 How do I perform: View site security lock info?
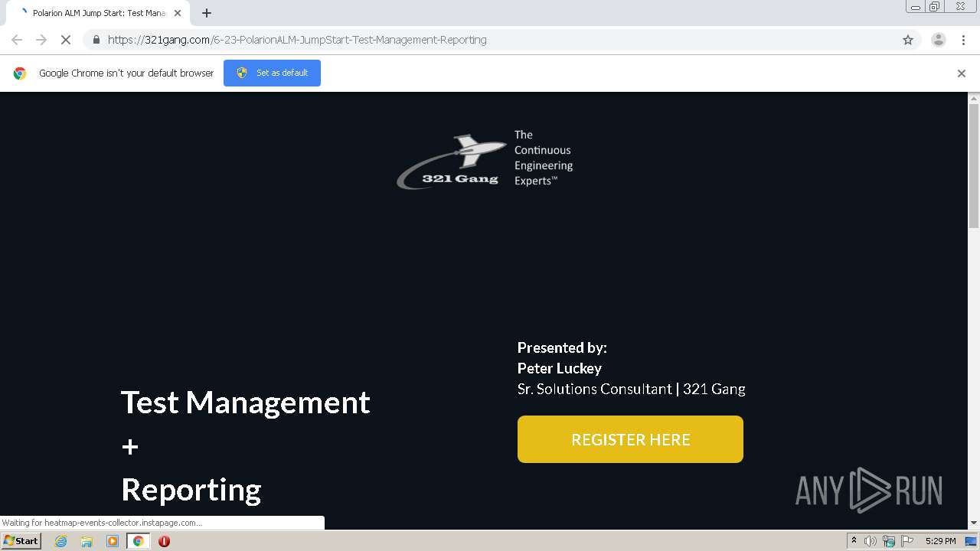tap(96, 40)
